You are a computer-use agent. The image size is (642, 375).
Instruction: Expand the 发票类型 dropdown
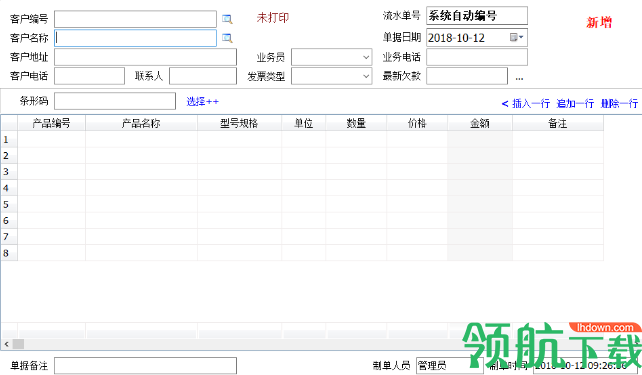(x=366, y=76)
